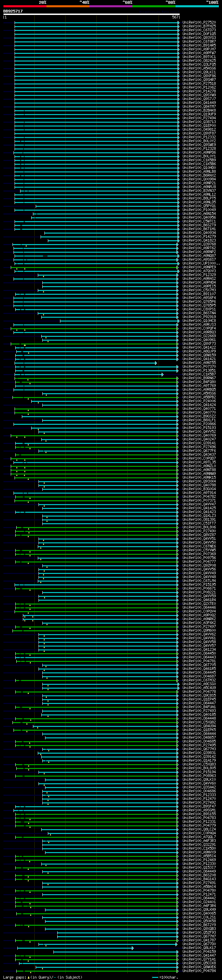
Task: Click the purple ~60% identity legend segment
Action: [x=111, y=6]
